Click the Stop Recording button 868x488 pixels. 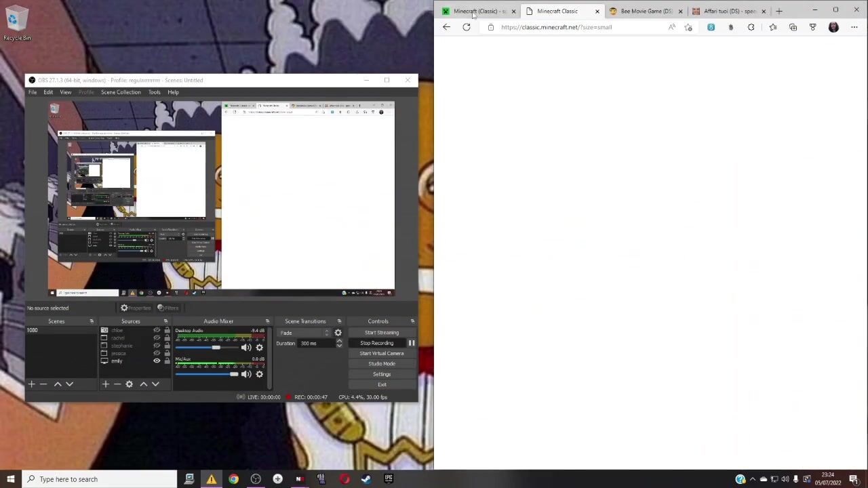(376, 343)
